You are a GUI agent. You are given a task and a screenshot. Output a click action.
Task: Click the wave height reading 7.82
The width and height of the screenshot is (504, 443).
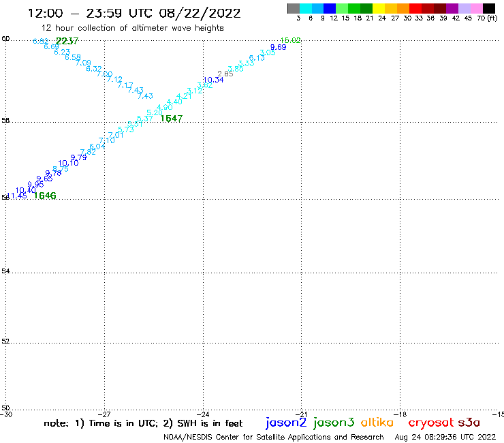88,152
